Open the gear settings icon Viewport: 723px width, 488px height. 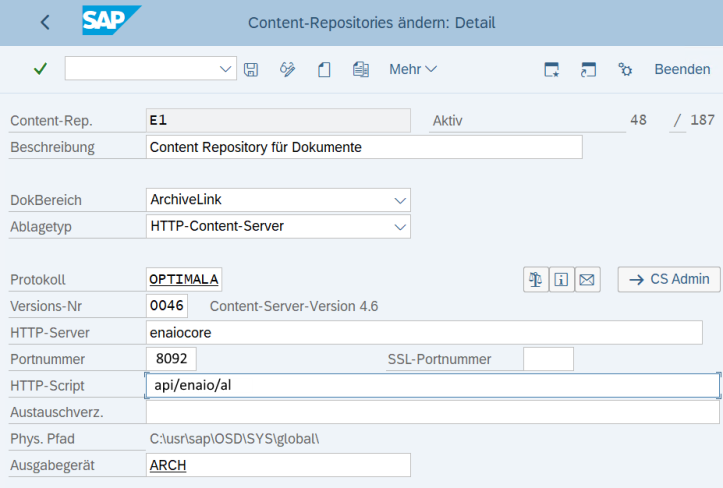coord(625,69)
